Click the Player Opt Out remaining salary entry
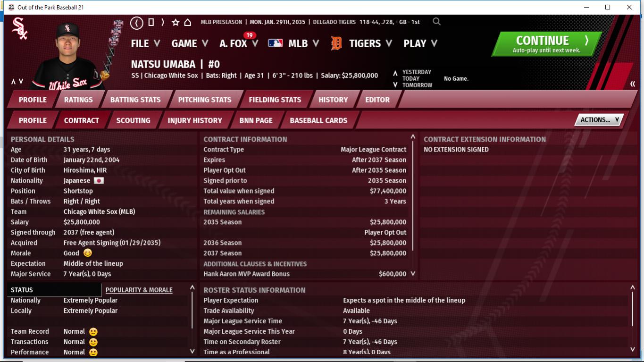644x362 pixels. tap(385, 233)
